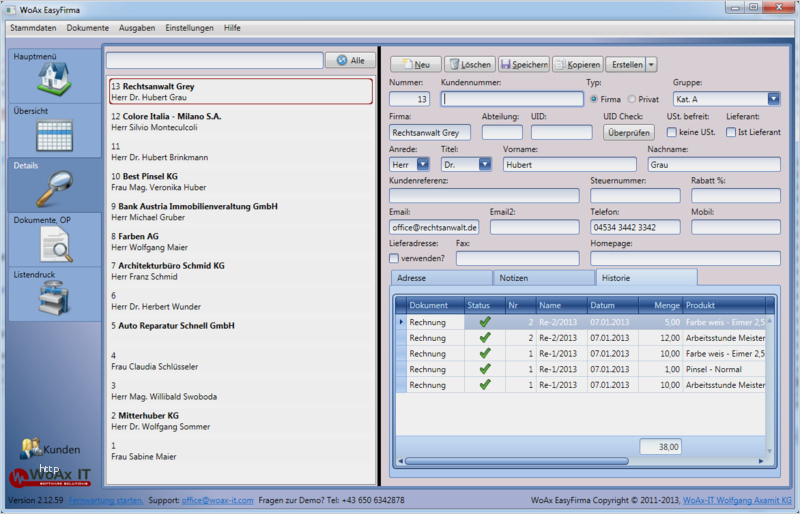Open the Hauptmenü house icon

54,79
